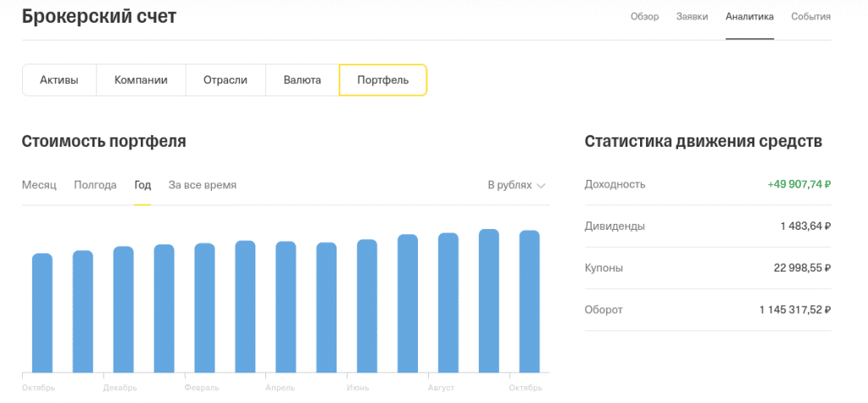
Task: Select the Валюта segment button
Action: click(303, 81)
